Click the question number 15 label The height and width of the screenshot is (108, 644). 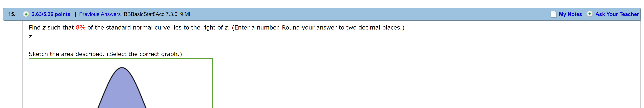coord(12,14)
